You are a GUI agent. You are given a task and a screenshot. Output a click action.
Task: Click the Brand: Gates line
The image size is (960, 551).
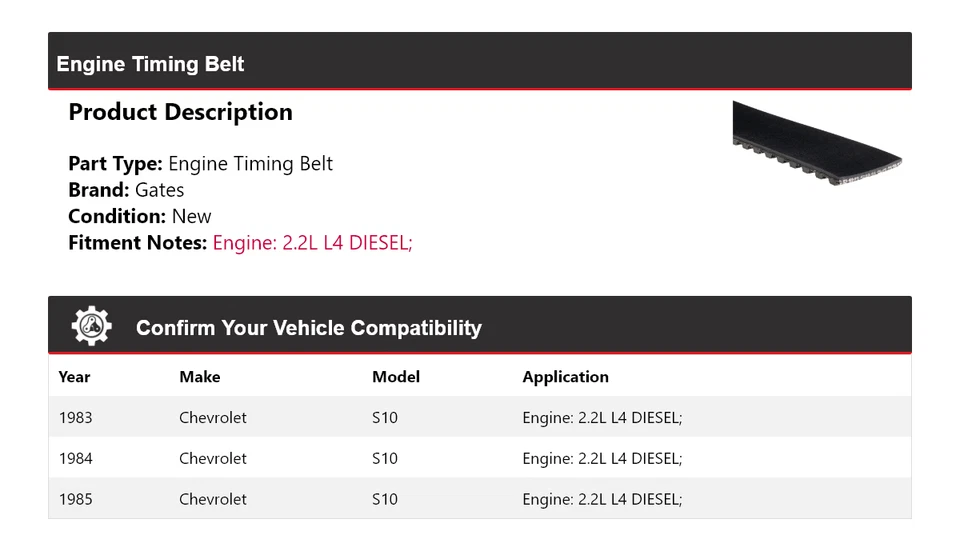[126, 190]
